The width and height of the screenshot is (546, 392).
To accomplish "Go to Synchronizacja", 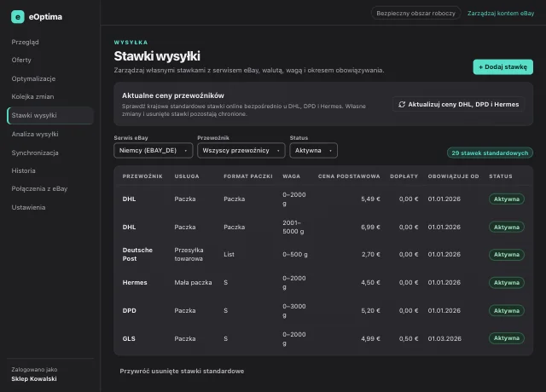I will (x=35, y=153).
